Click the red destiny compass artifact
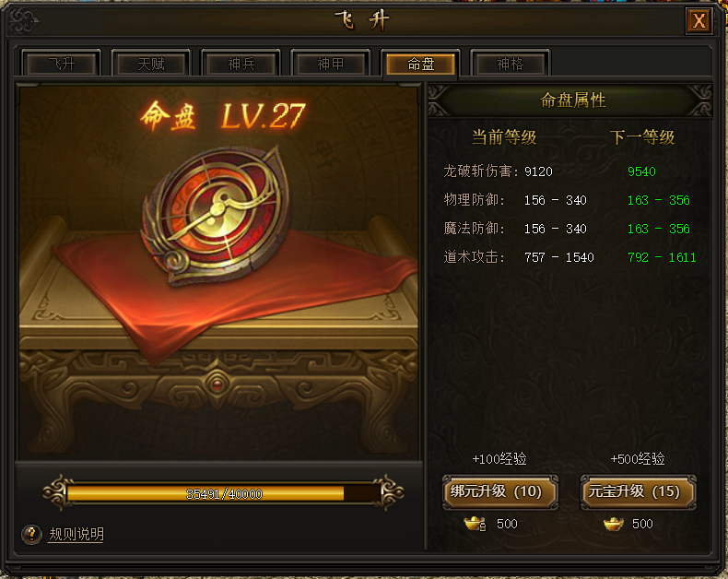 coord(217,214)
